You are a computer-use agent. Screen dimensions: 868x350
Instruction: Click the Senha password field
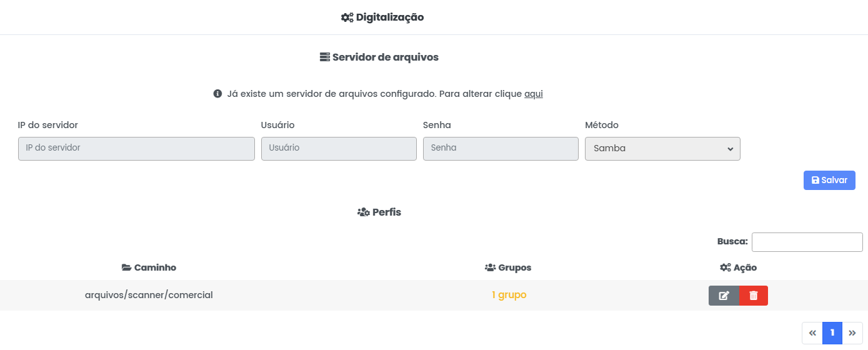coord(501,149)
